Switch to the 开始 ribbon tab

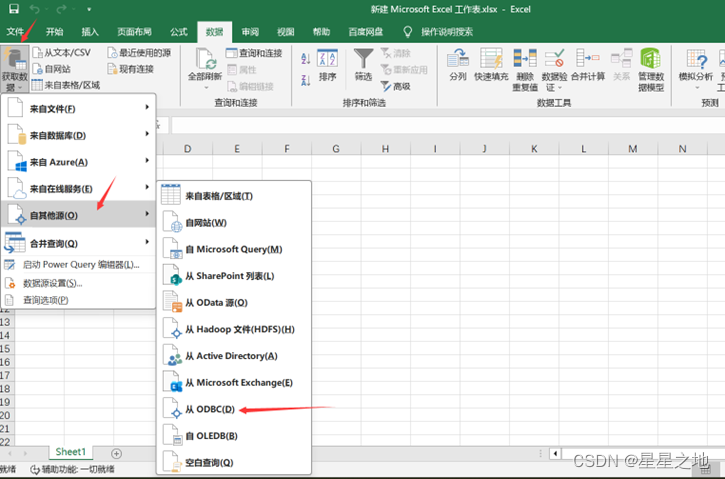(55, 31)
